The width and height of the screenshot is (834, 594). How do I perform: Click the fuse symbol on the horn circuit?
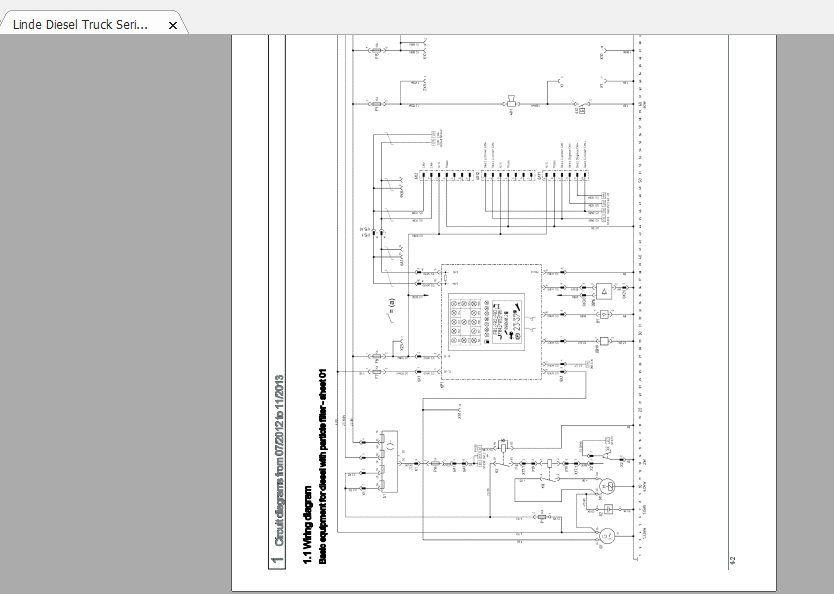click(377, 104)
